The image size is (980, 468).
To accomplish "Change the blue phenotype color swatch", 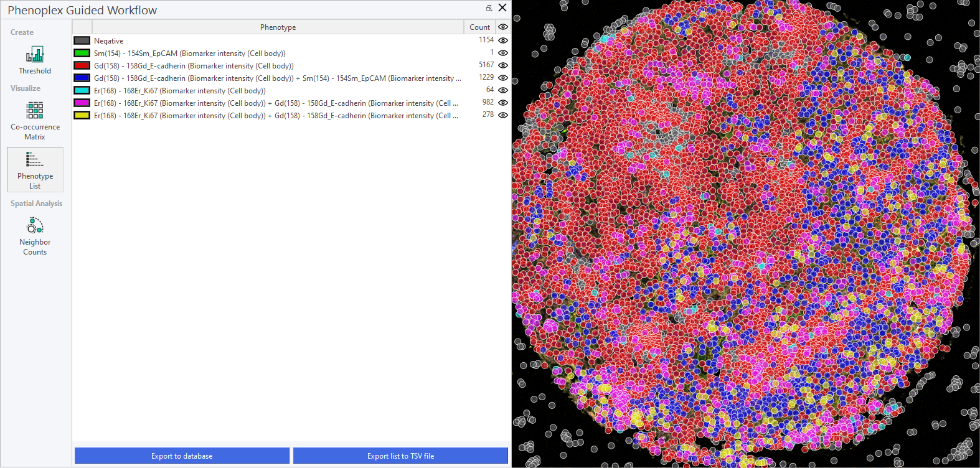I will tap(82, 78).
